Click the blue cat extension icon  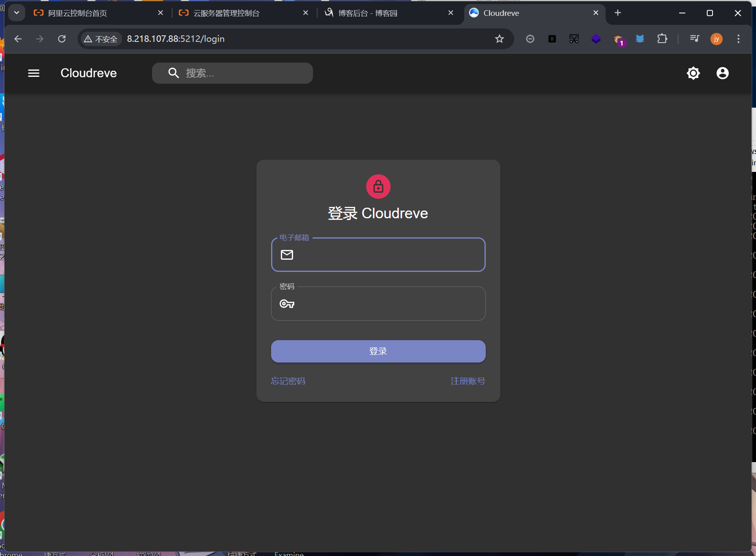[640, 39]
